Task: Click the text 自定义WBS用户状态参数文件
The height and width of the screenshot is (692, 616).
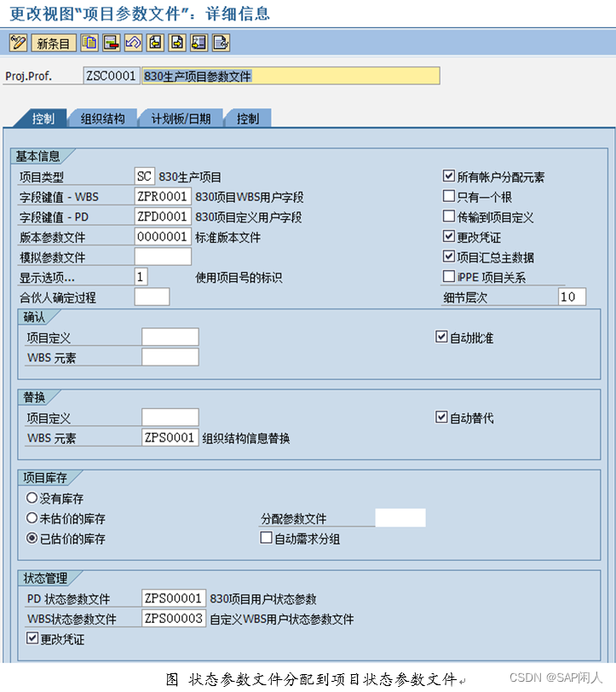Action: (x=281, y=620)
